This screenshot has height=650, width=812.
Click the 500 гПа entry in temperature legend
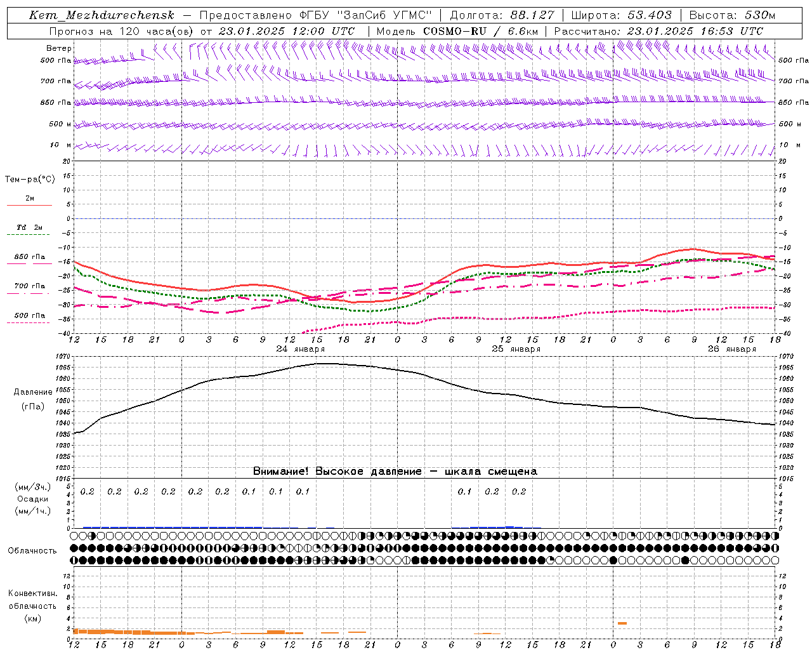coord(30,315)
